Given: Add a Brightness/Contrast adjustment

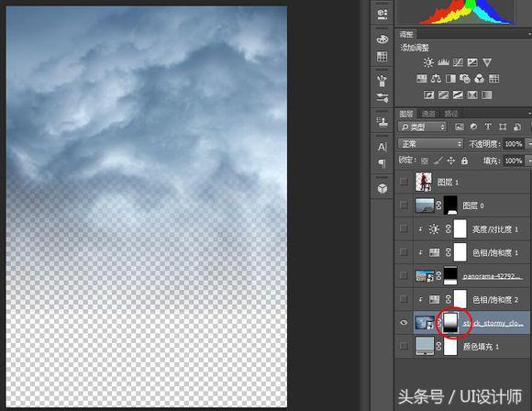Looking at the screenshot, I should click(x=428, y=62).
